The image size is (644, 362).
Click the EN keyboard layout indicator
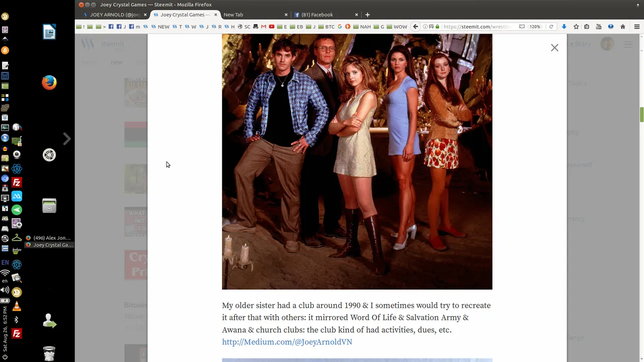[5, 262]
